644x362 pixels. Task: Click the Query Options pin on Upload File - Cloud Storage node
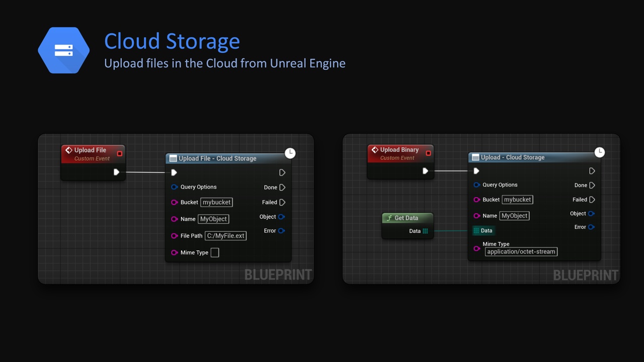[x=174, y=187]
